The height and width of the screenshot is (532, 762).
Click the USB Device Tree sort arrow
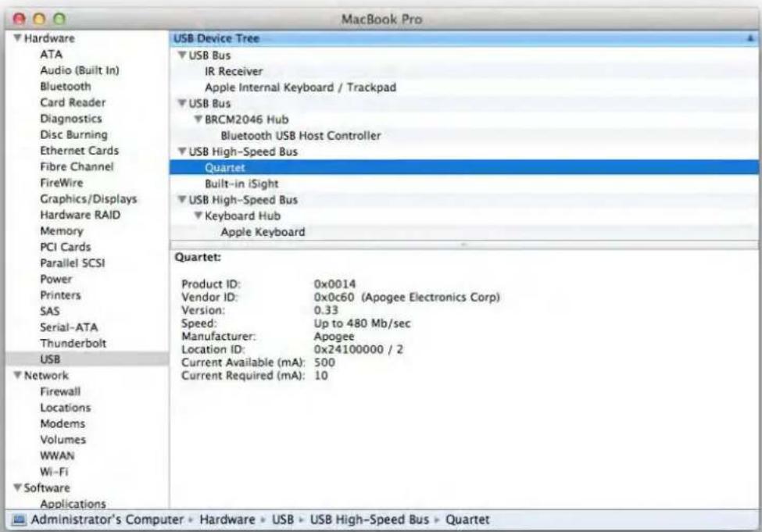point(750,38)
